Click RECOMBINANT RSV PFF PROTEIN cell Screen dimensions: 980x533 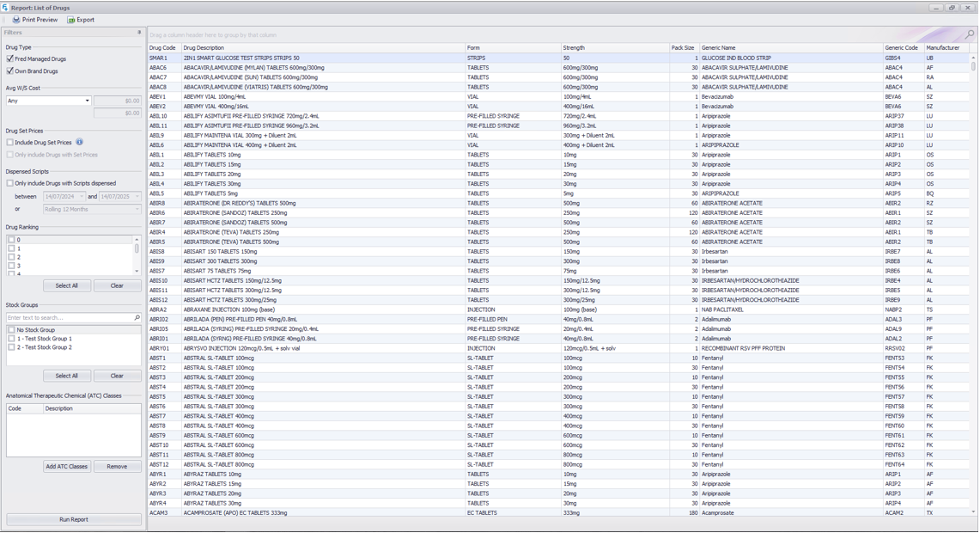click(791, 348)
